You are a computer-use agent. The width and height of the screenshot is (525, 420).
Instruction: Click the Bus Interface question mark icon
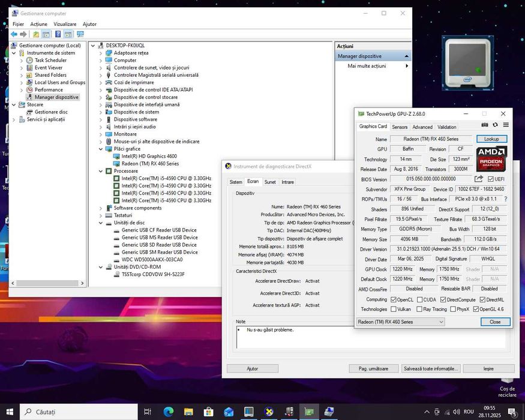506,199
